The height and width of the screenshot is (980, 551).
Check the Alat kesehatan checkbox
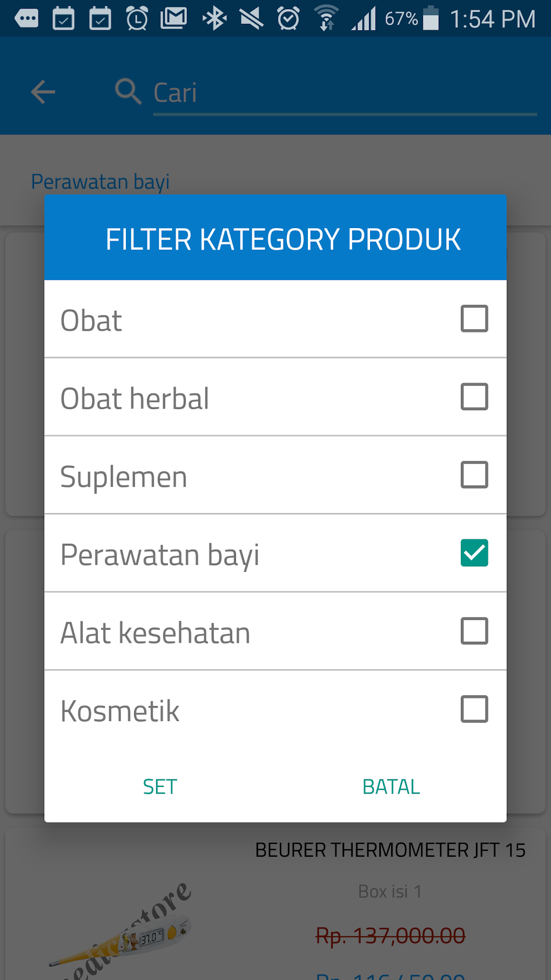(x=474, y=631)
